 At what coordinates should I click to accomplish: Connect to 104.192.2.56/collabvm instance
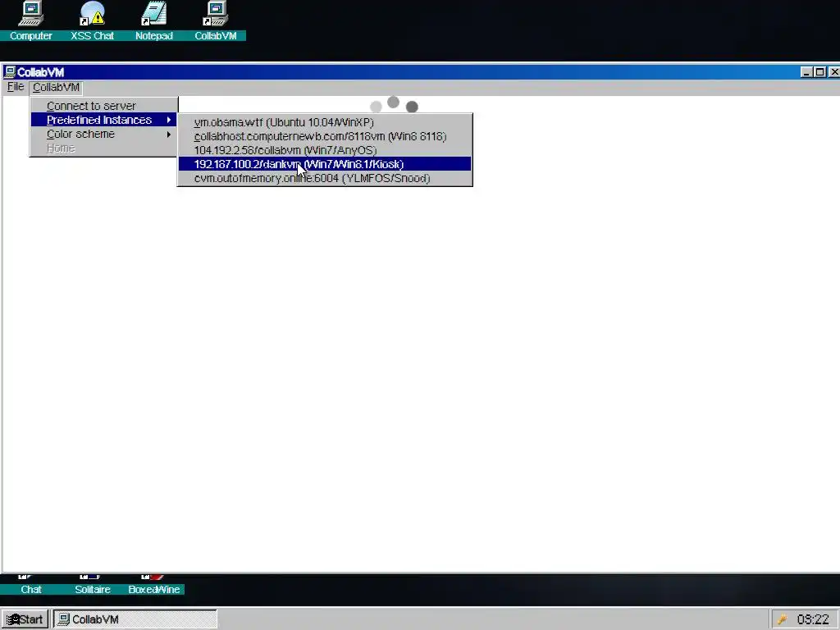click(325, 150)
